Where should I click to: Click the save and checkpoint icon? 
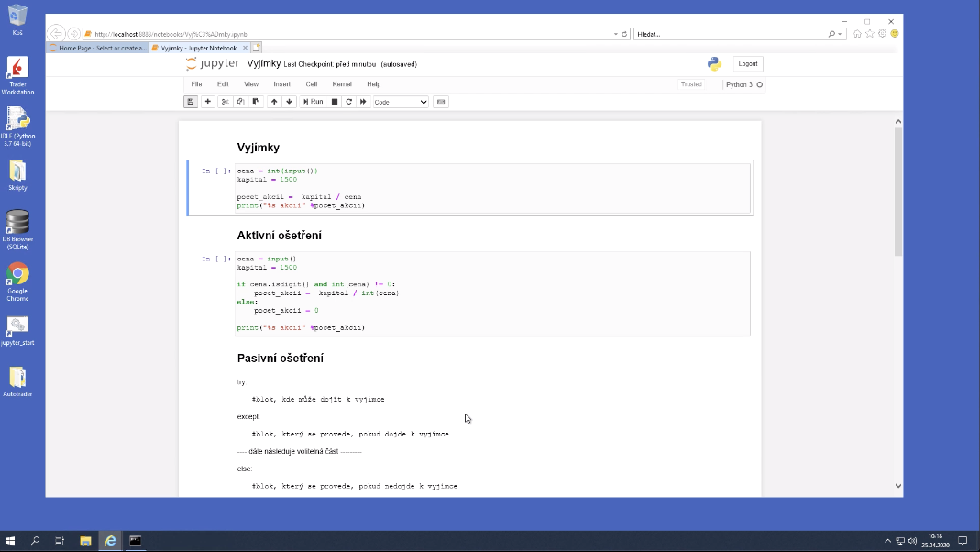point(191,102)
